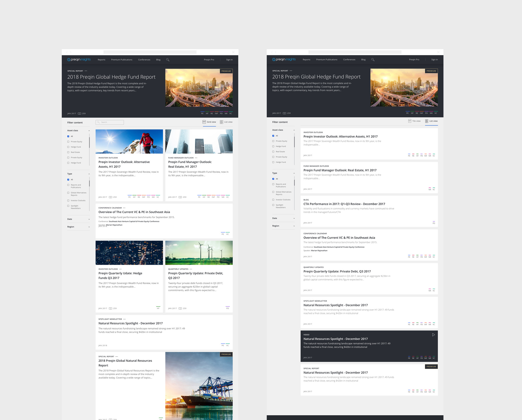Expand Region filter in left window
The height and width of the screenshot is (420, 522).
[89, 227]
